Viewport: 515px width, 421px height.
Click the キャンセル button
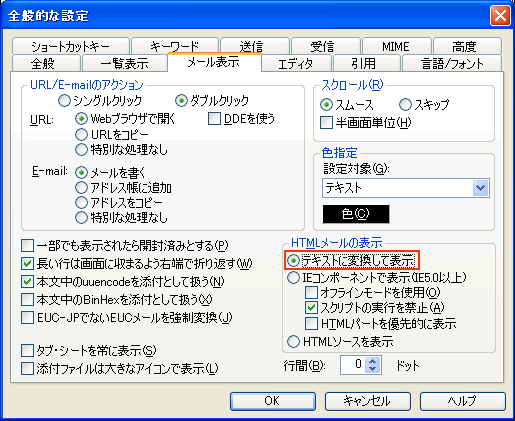point(368,401)
